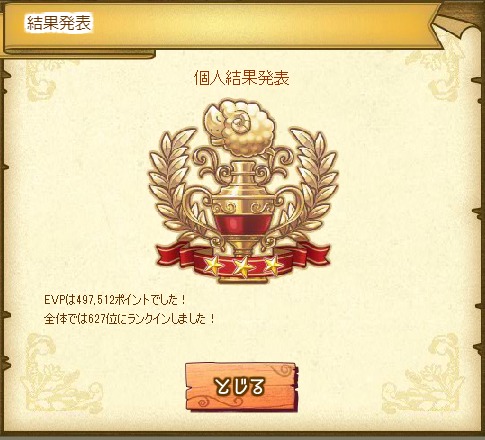Viewport: 485px width, 440px height.
Task: Click the 個人結果発表 heading text
Action: pos(242,78)
